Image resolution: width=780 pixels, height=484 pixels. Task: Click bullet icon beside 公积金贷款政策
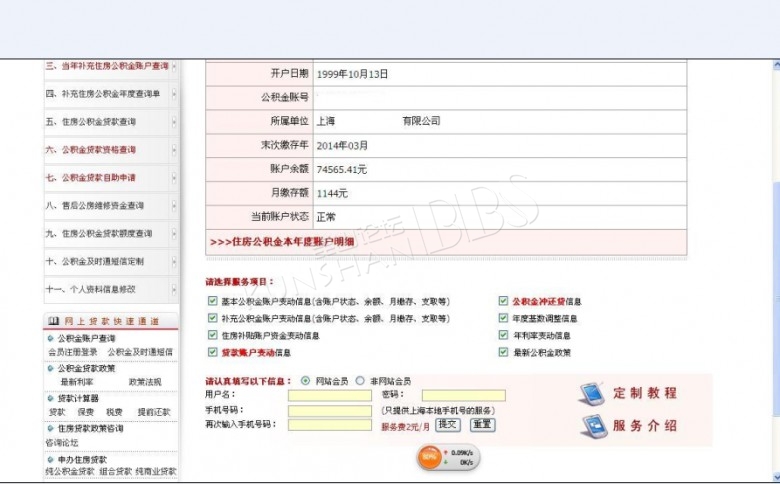(x=49, y=368)
